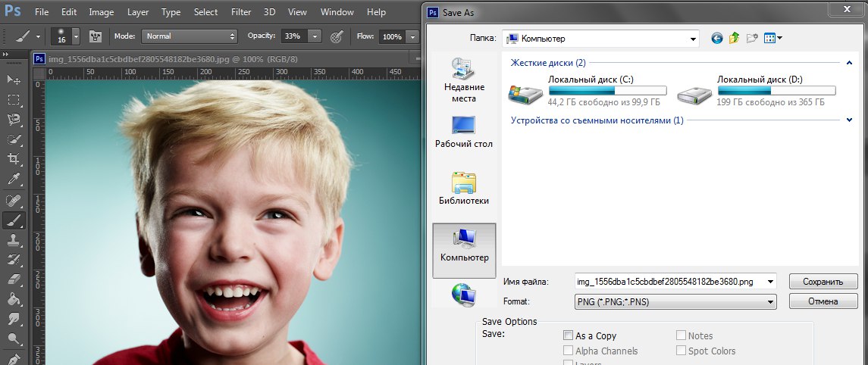Open Библиотеки in the places bar
This screenshot has width=868, height=365.
pos(464,189)
